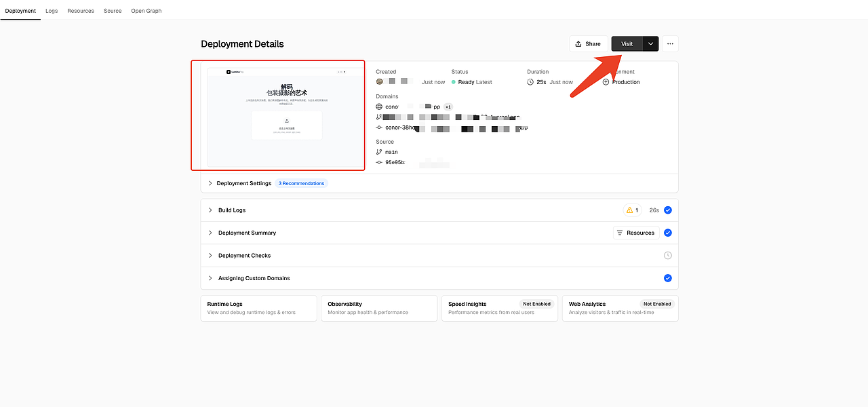Open the Resources tab
This screenshot has height=407, width=868.
(x=81, y=11)
